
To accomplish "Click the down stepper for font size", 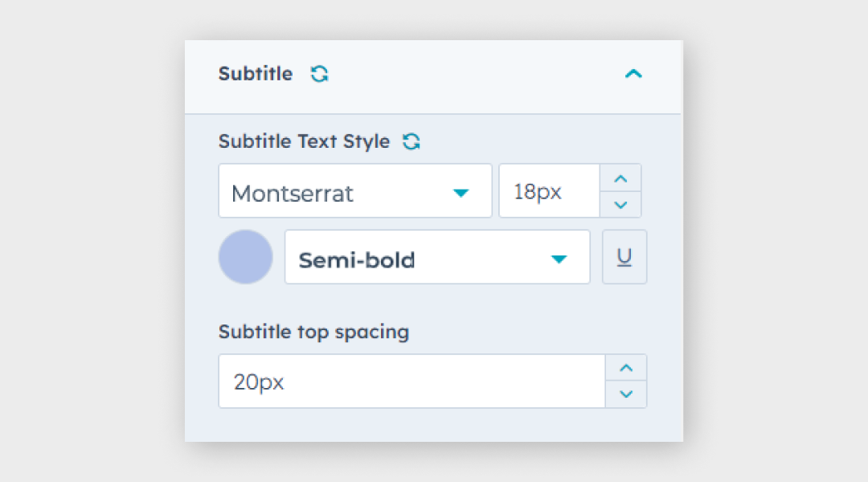I will (620, 205).
